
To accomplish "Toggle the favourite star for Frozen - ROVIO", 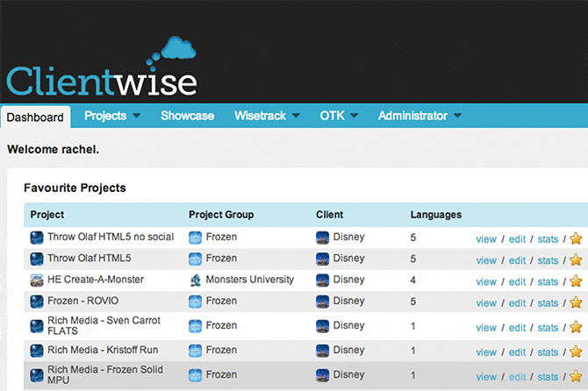I will (x=576, y=303).
